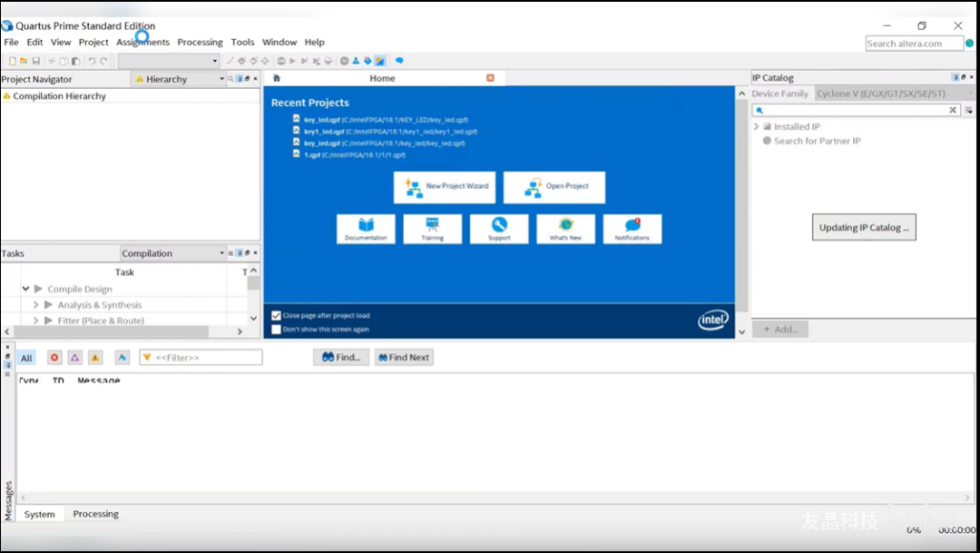This screenshot has height=553, width=980.
Task: Open the Processing menu
Action: (200, 42)
